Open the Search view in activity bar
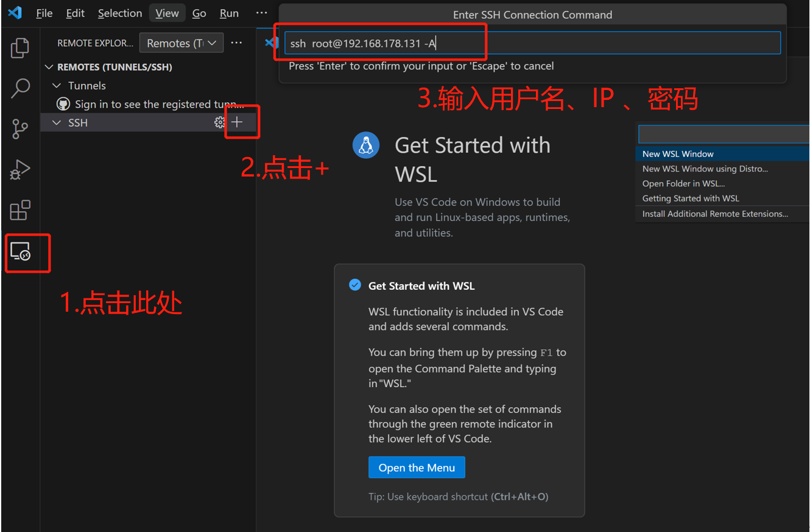 [20, 88]
